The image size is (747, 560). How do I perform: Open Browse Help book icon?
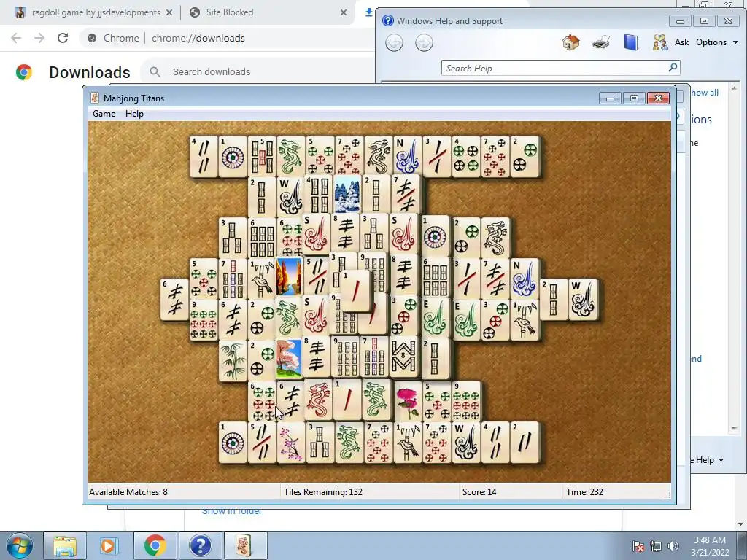(x=631, y=42)
